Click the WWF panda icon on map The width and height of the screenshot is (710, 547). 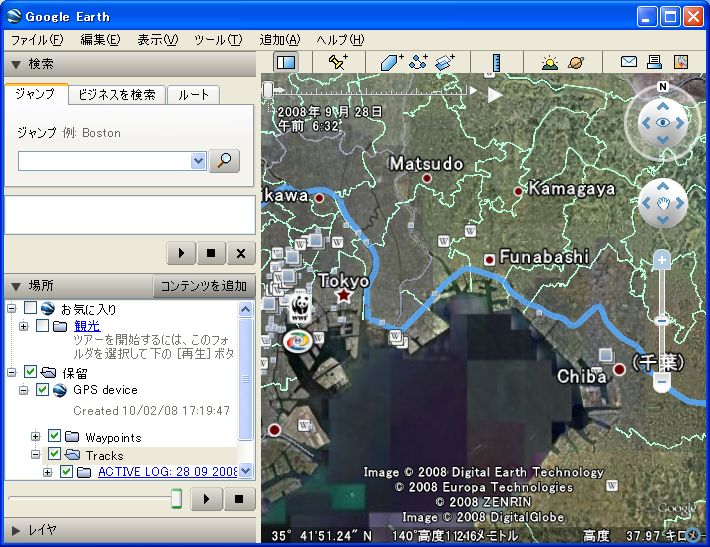point(300,307)
